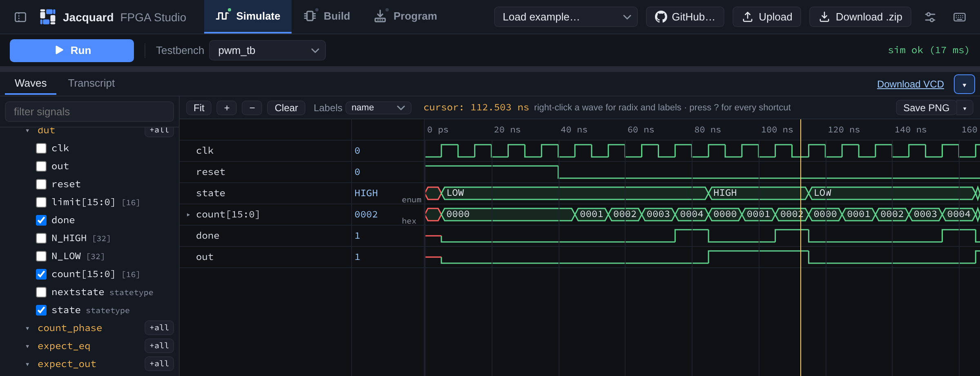This screenshot has height=376, width=980.
Task: Open the Load example dropdown
Action: 566,17
